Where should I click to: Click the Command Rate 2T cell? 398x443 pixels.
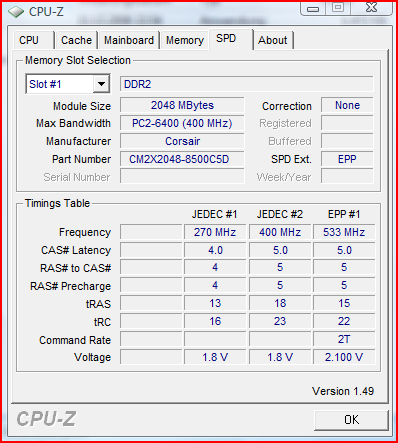click(344, 339)
